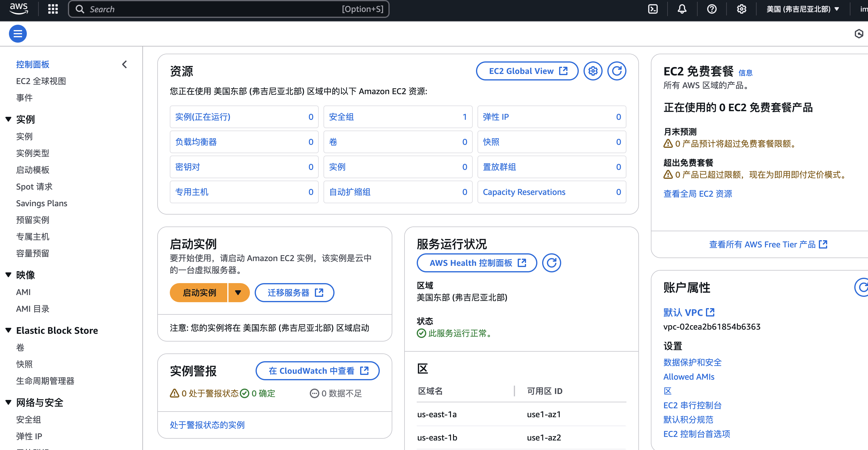The image size is (868, 450).
Task: Click the 0 处于警报状态 alarm filter
Action: click(204, 393)
